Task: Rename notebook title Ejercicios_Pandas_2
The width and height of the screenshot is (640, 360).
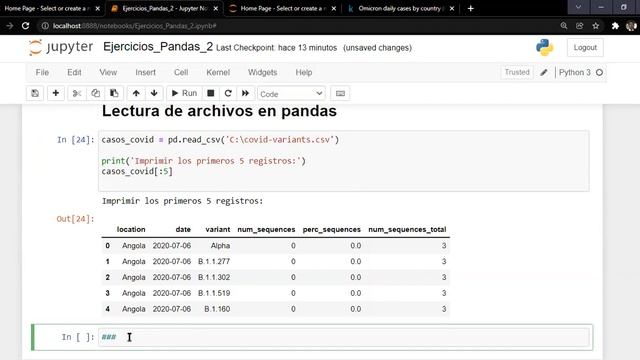Action: click(x=158, y=47)
